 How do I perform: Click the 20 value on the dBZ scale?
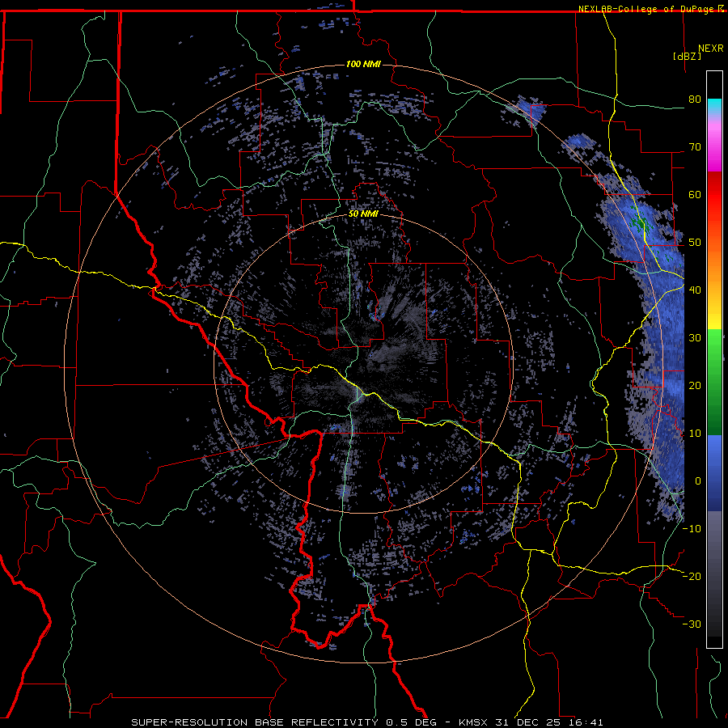pyautogui.click(x=695, y=385)
